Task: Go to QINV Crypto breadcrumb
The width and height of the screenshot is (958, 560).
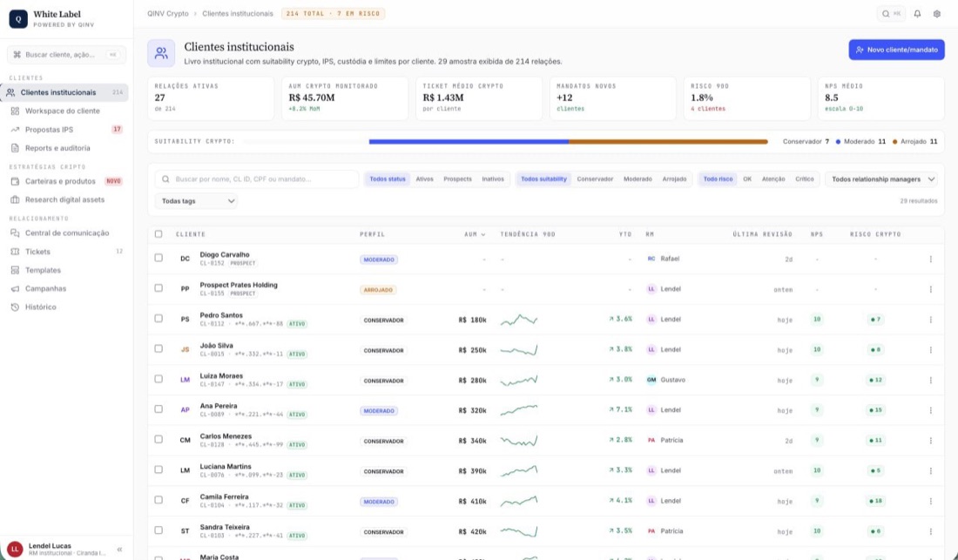Action: (x=167, y=13)
